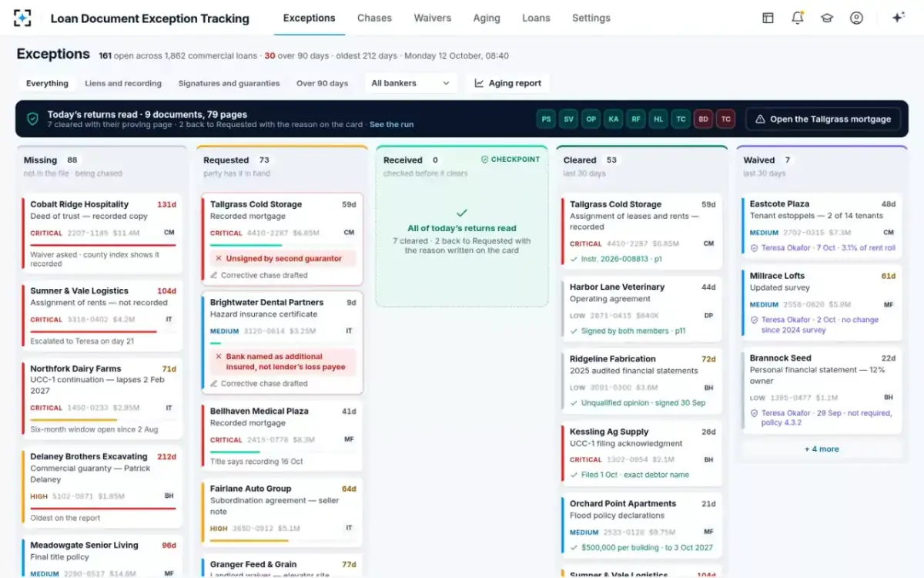
Task: Open the Aging report
Action: (x=507, y=83)
